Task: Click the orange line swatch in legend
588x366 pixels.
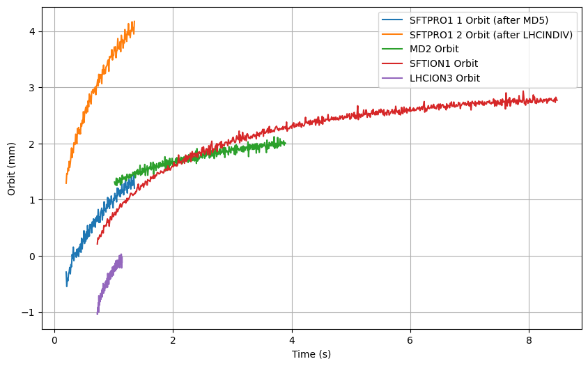Action: 393,36
